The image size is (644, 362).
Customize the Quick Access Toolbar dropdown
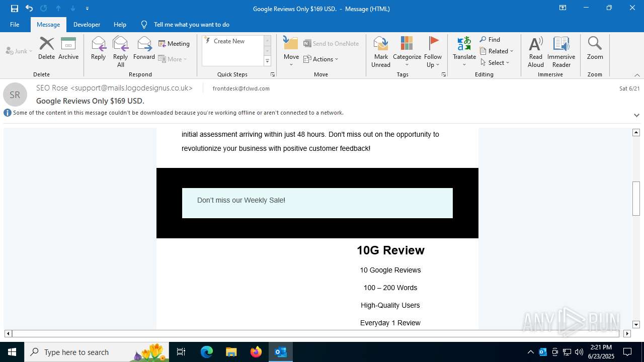tap(88, 9)
